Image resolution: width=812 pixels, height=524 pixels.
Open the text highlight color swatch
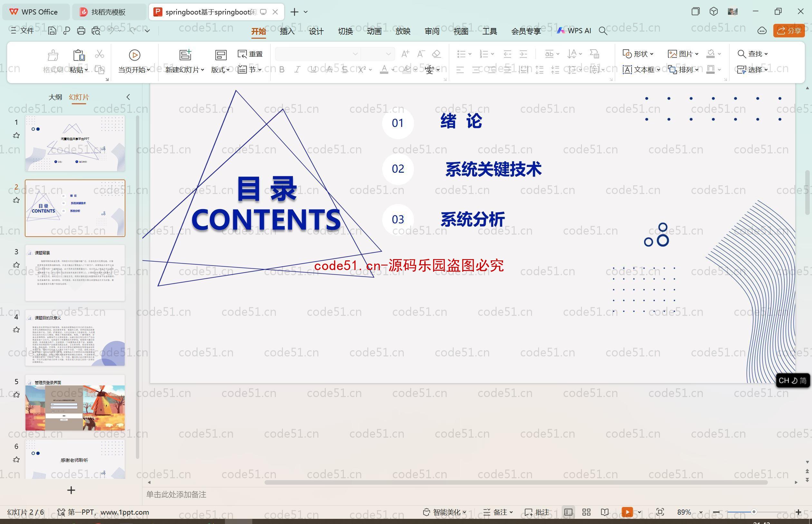point(407,70)
